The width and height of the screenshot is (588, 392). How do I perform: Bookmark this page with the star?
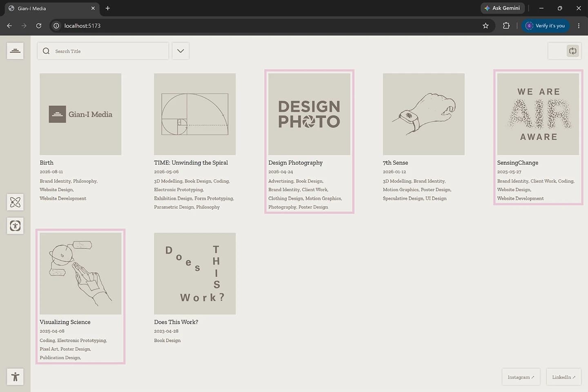pos(486,26)
